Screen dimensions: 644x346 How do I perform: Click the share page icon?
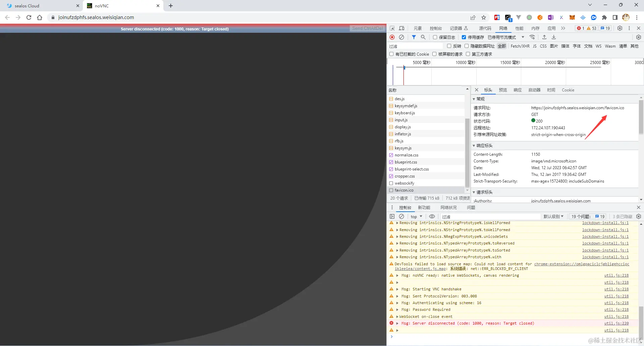point(473,17)
